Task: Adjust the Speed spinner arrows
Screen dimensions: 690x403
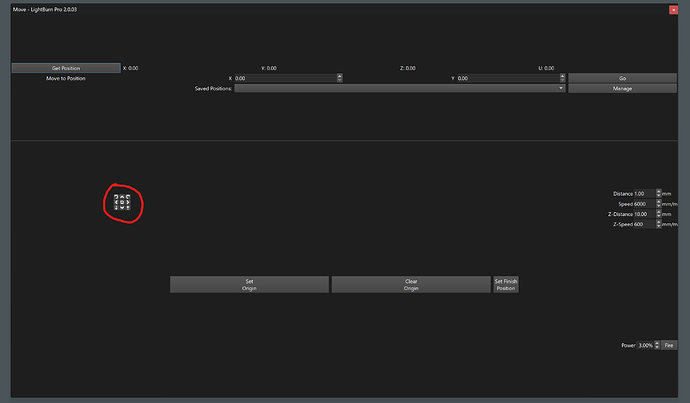Action: [659, 204]
